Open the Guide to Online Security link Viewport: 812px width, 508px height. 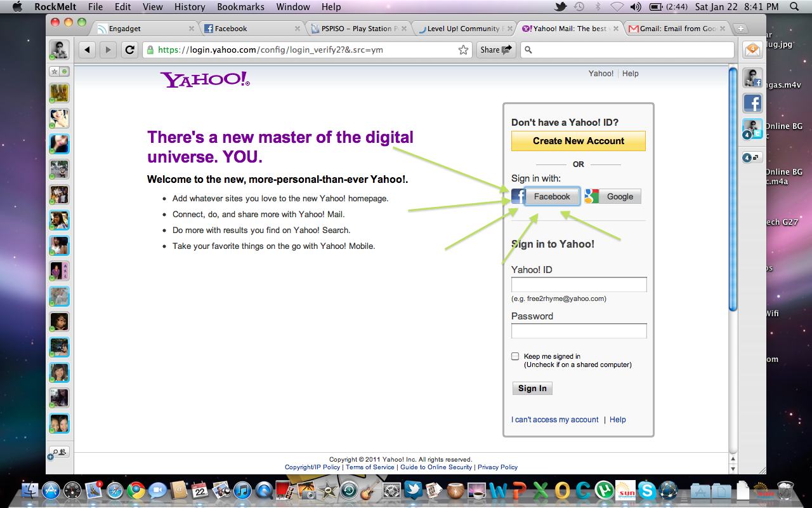(436, 467)
